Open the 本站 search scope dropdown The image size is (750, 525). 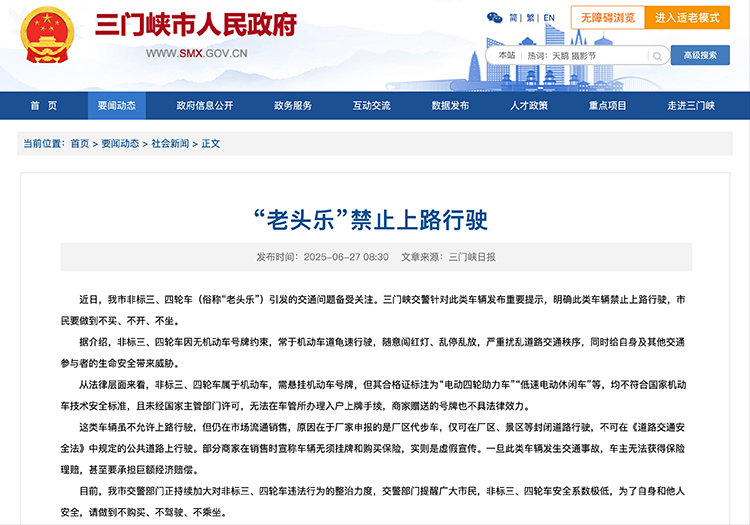[x=507, y=55]
